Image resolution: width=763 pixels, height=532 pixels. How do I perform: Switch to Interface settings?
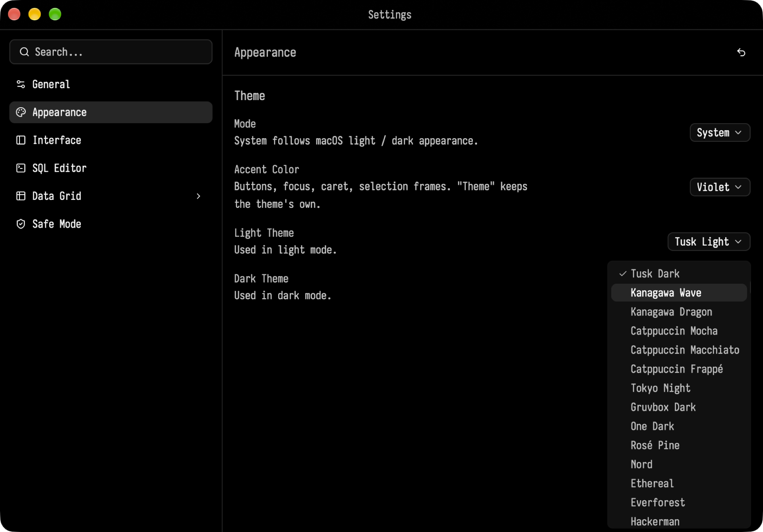click(111, 140)
